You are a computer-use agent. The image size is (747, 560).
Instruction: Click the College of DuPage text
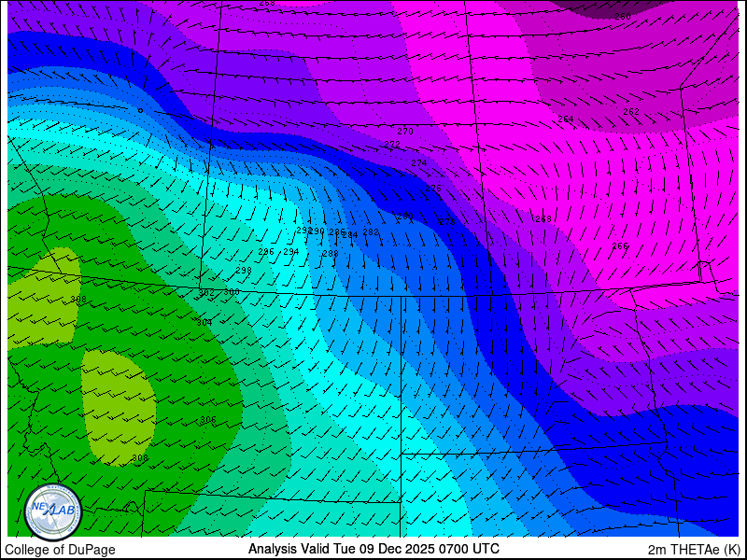pos(60,550)
